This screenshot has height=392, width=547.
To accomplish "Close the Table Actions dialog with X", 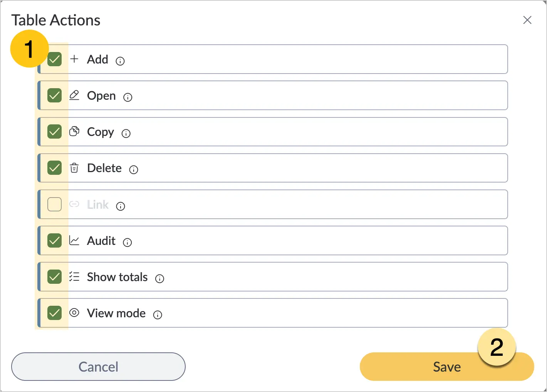I will coord(527,20).
